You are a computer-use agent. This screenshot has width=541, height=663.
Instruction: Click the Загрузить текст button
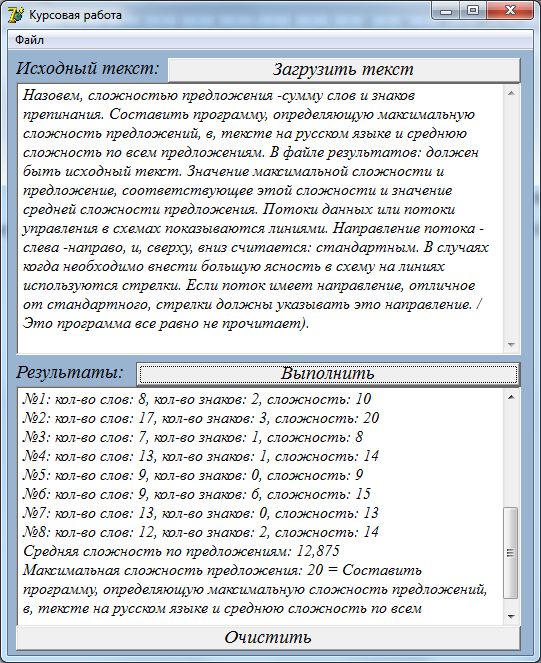tap(343, 70)
